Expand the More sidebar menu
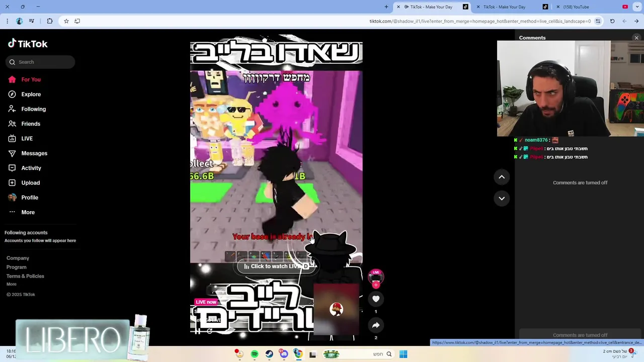Image resolution: width=644 pixels, height=362 pixels. click(22, 212)
